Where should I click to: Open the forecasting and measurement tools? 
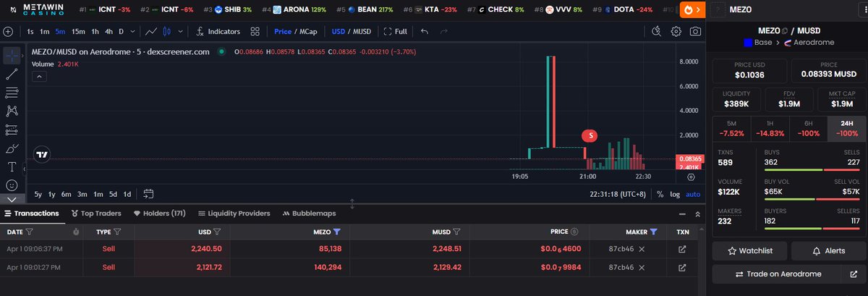(12, 130)
